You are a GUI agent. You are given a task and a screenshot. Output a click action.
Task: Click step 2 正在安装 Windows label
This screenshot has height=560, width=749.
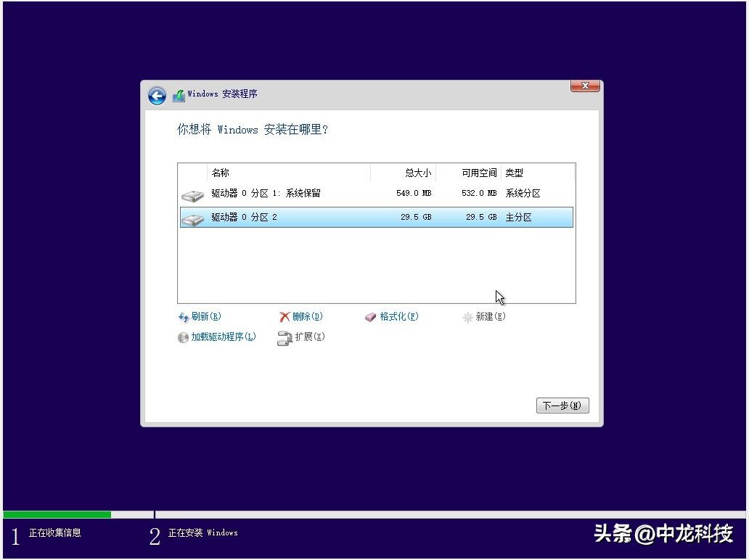202,534
